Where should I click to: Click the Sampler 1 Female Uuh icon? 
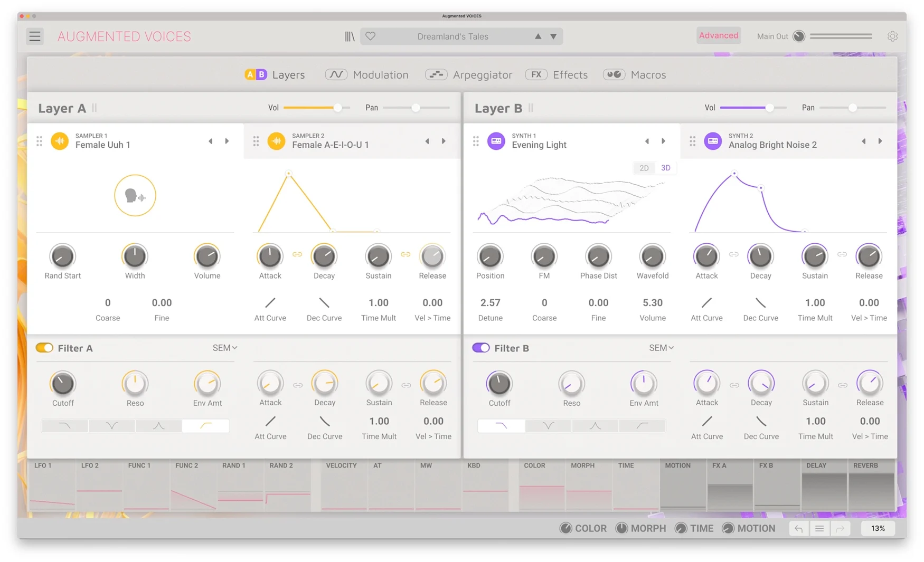pos(60,141)
